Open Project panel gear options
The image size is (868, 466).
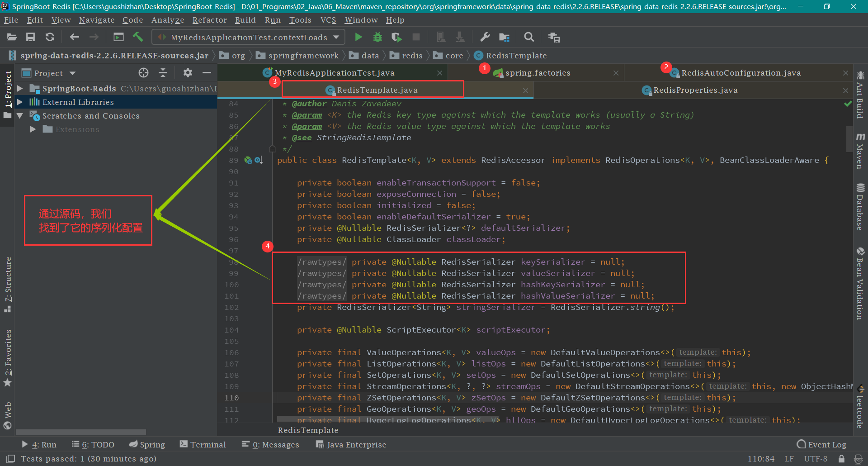point(188,73)
